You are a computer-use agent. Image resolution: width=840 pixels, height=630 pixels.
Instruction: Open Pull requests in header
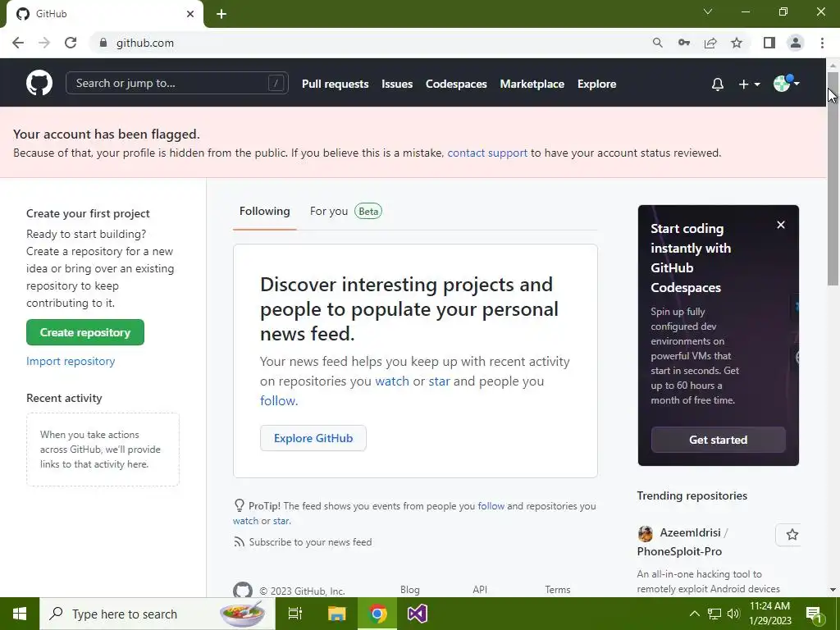336,84
